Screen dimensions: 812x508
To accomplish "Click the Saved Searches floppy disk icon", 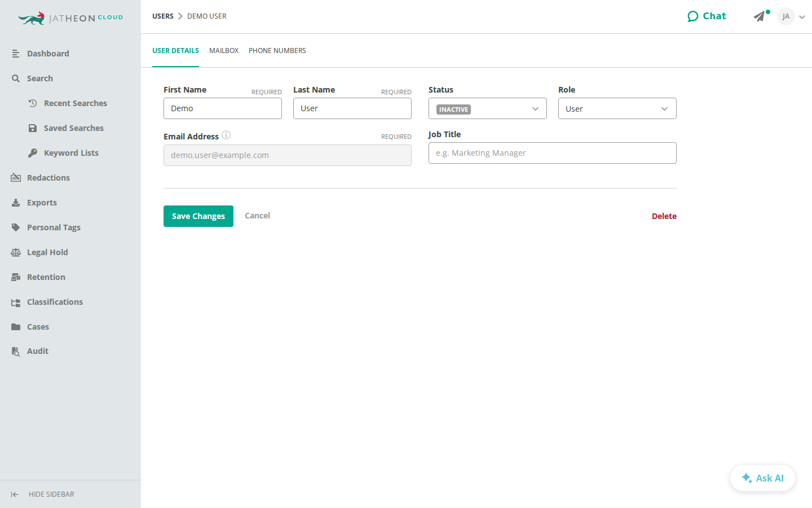I will (33, 128).
